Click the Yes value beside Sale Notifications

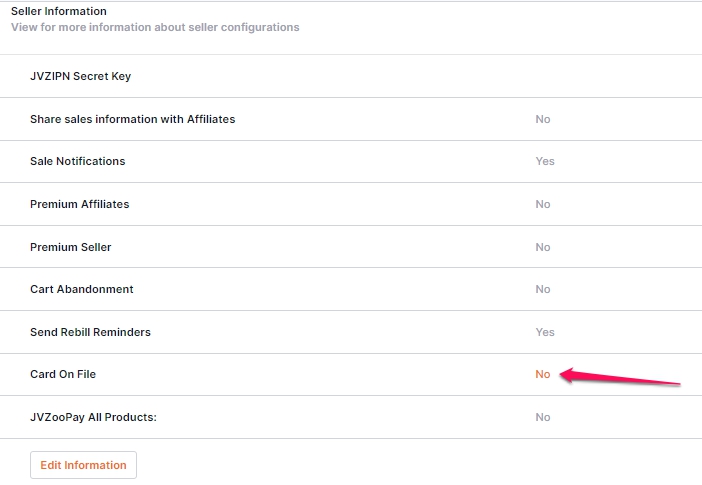tap(544, 161)
